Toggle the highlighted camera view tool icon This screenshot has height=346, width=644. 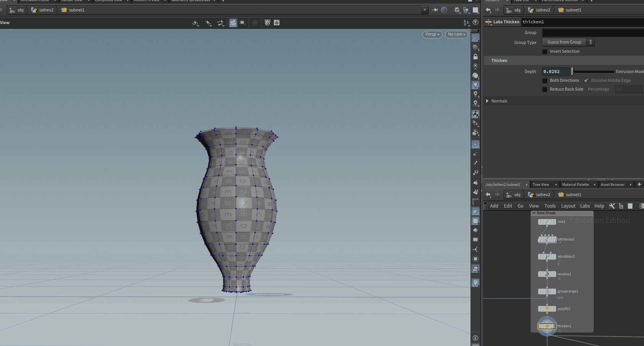point(233,23)
